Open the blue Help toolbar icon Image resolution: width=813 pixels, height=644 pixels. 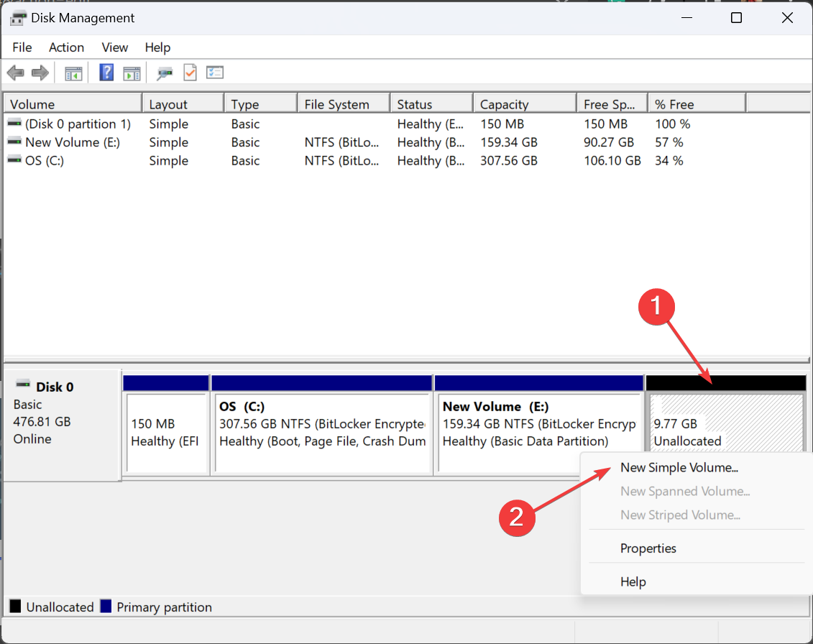[x=106, y=73]
